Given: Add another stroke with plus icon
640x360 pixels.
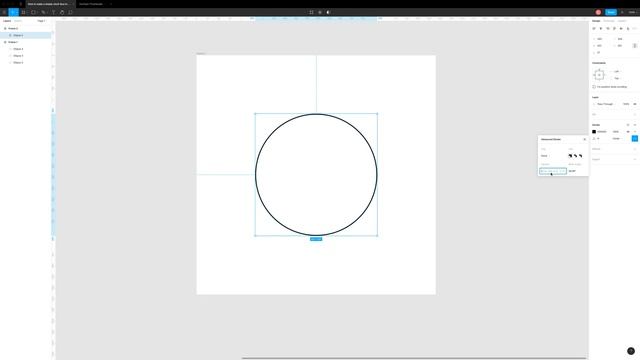Looking at the screenshot, I should [635, 125].
